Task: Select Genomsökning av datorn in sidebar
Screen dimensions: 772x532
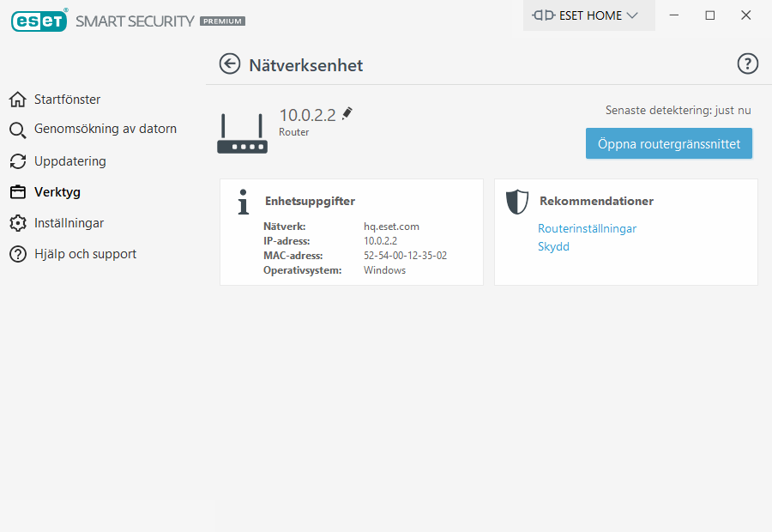Action: click(x=105, y=130)
